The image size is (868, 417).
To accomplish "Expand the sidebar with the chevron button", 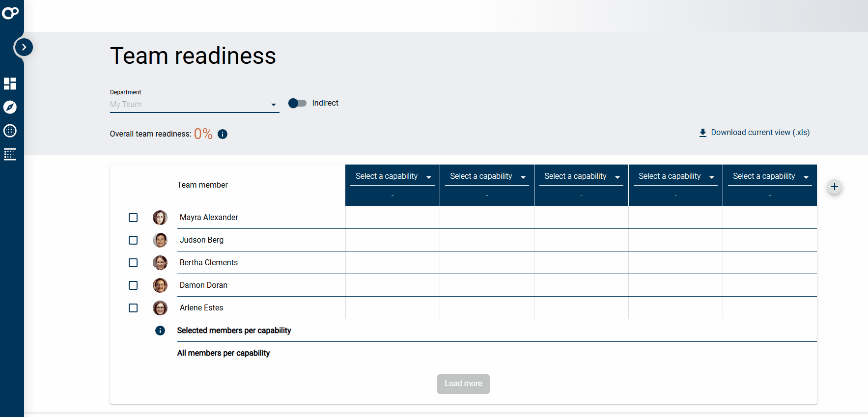I will point(24,47).
